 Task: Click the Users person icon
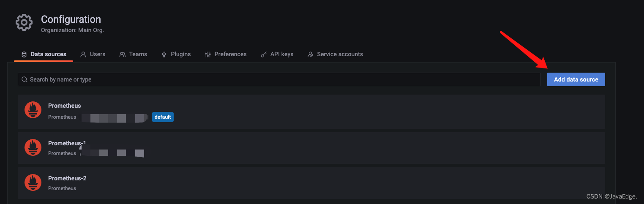coord(83,54)
